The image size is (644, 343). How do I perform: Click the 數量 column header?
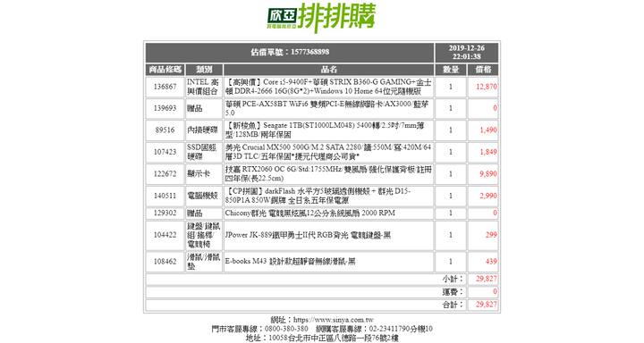pos(451,70)
